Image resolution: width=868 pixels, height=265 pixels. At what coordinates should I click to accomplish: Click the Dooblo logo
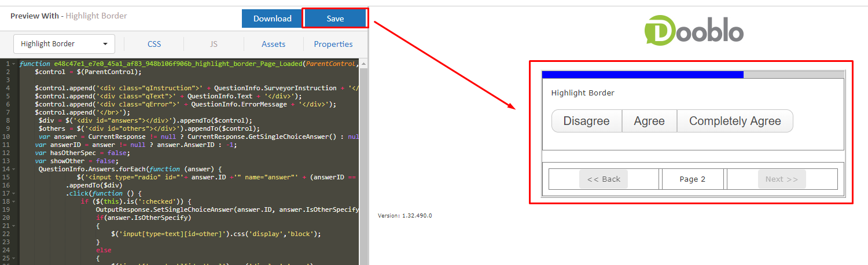(x=694, y=31)
